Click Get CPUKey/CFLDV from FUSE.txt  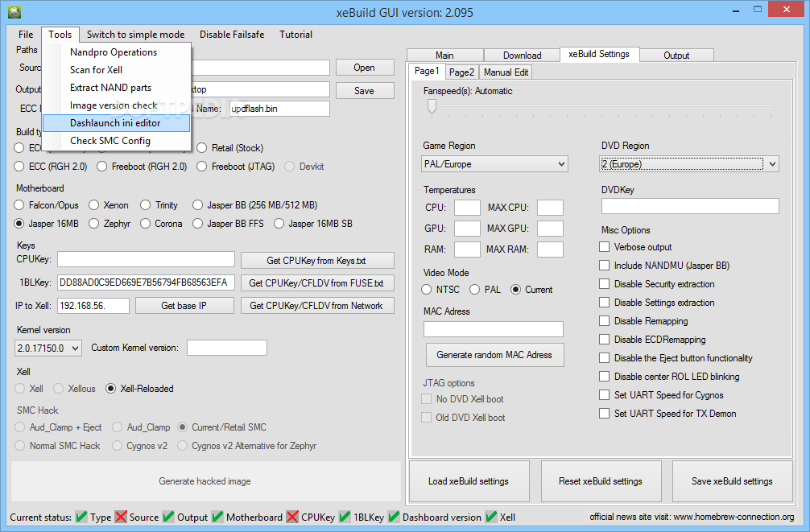pos(317,283)
